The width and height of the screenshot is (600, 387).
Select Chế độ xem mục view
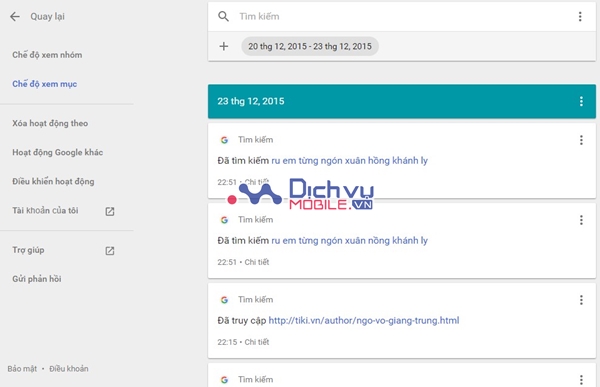click(44, 84)
